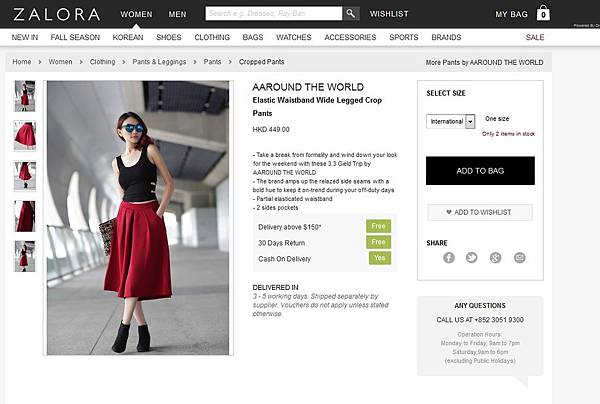Select fourth thumbnail of red fabric detail

25,216
